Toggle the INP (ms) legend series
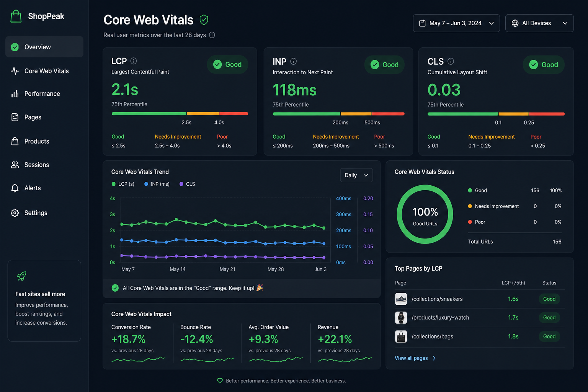The image size is (588, 392). pos(157,184)
